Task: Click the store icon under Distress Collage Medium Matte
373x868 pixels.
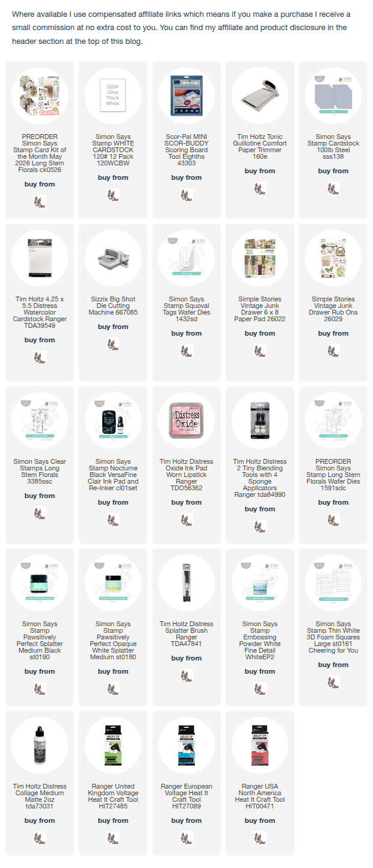Action: tap(40, 837)
